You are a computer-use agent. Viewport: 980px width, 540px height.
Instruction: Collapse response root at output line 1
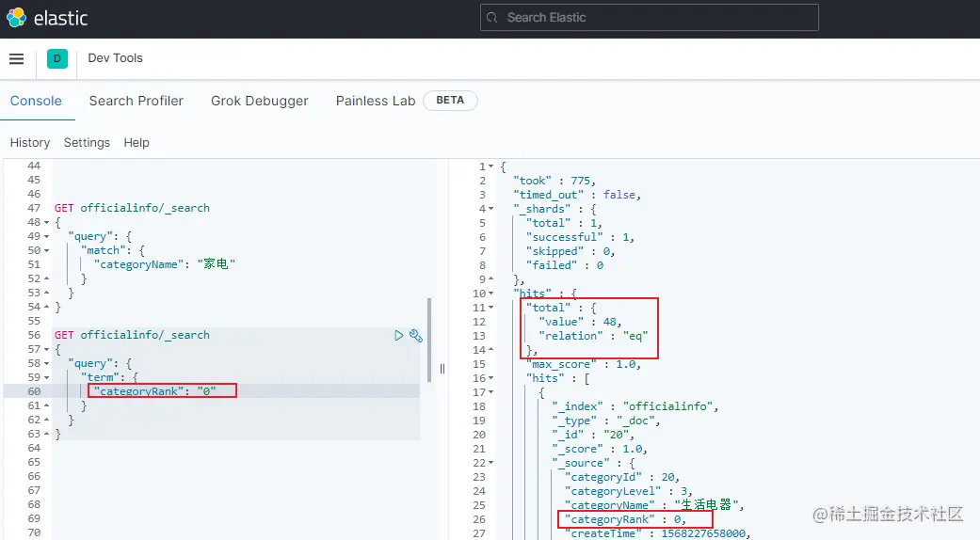tap(491, 167)
